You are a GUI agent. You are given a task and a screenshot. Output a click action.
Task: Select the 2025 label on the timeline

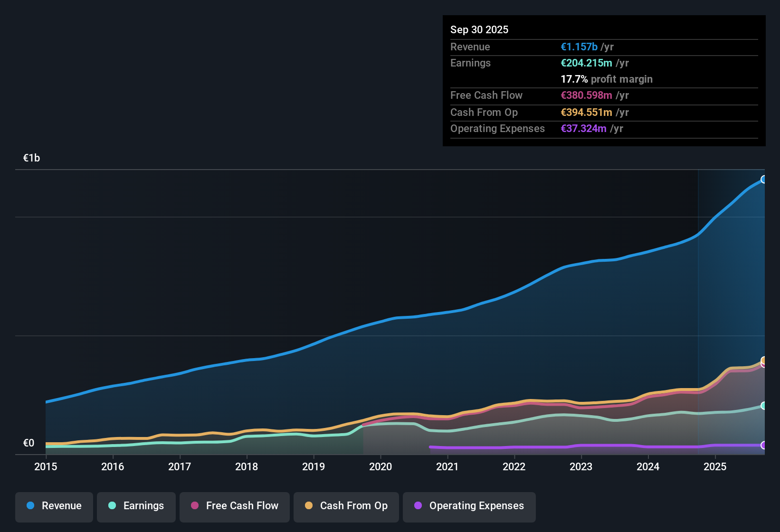point(715,467)
